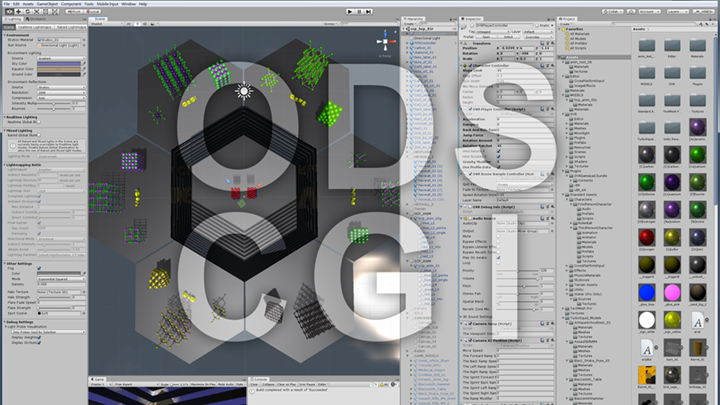Collapse the Other Settings section
Image resolution: width=720 pixels, height=405 pixels.
pos(5,264)
